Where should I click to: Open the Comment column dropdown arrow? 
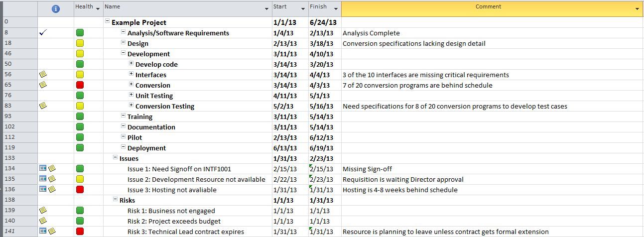[x=638, y=9]
